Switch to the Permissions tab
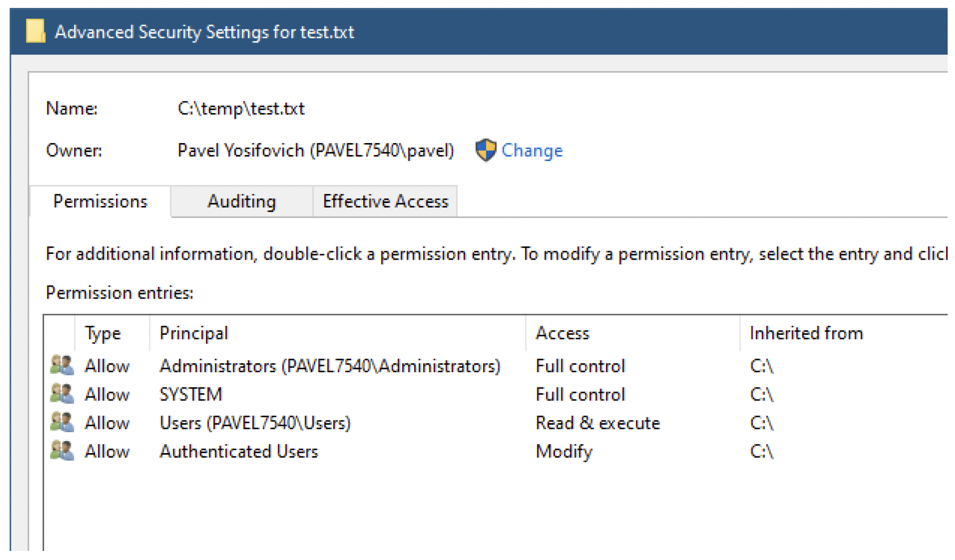This screenshot has height=560, width=955. pyautogui.click(x=100, y=201)
